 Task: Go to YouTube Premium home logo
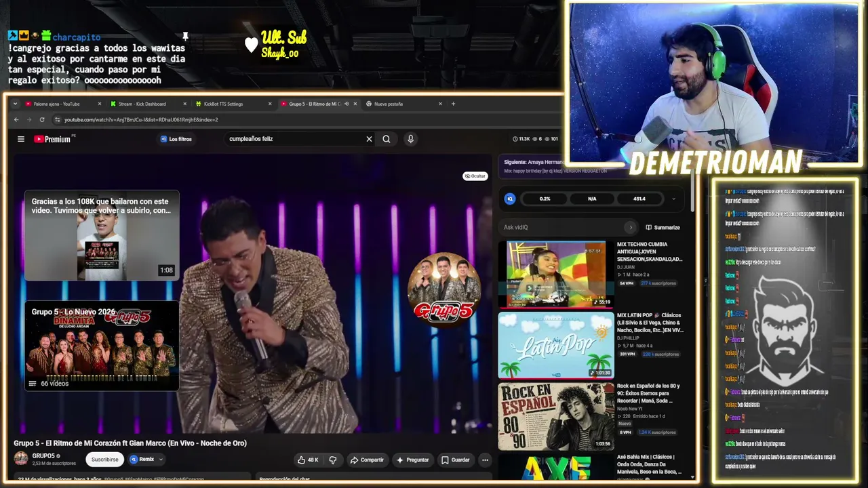coord(52,139)
